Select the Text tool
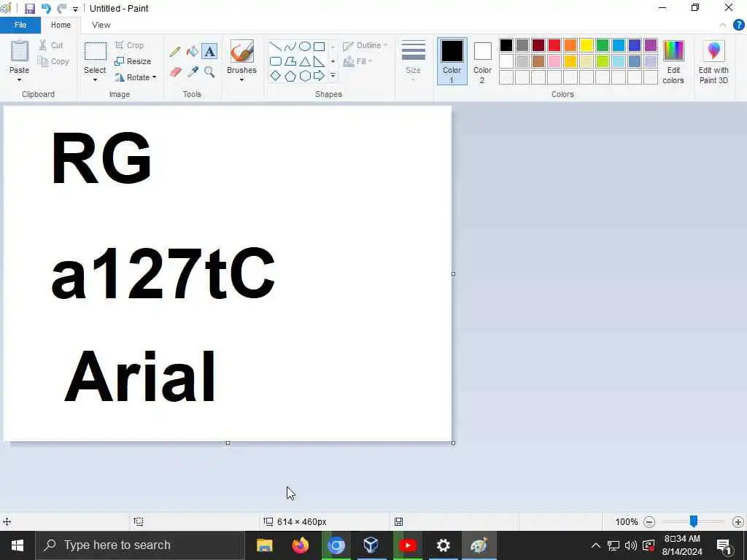This screenshot has height=560, width=747. click(x=209, y=52)
